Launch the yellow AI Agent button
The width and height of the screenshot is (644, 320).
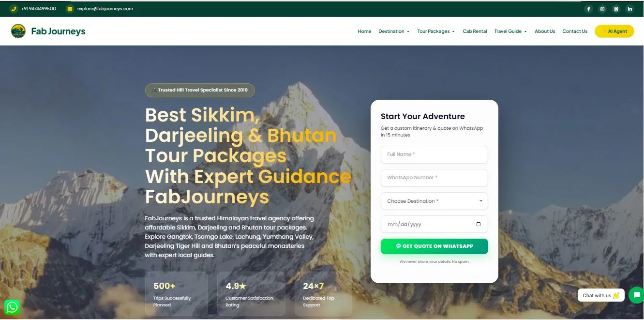[x=614, y=31]
